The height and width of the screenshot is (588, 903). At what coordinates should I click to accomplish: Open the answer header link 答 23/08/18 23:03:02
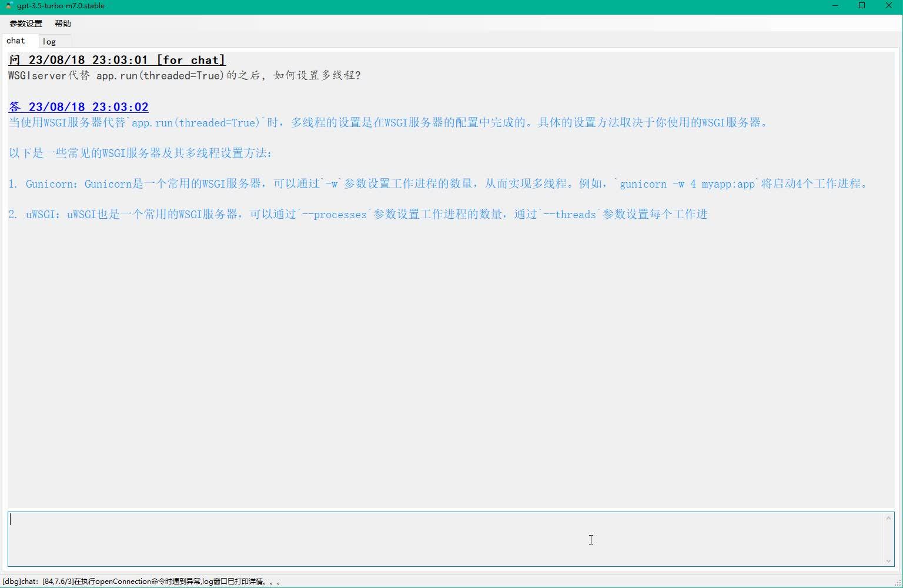(x=78, y=106)
